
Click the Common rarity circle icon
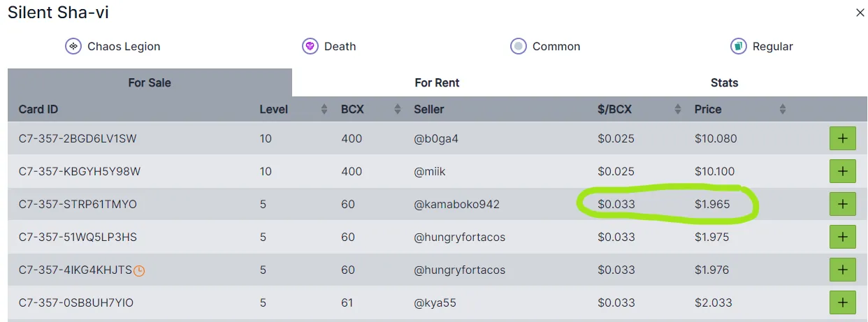click(519, 46)
